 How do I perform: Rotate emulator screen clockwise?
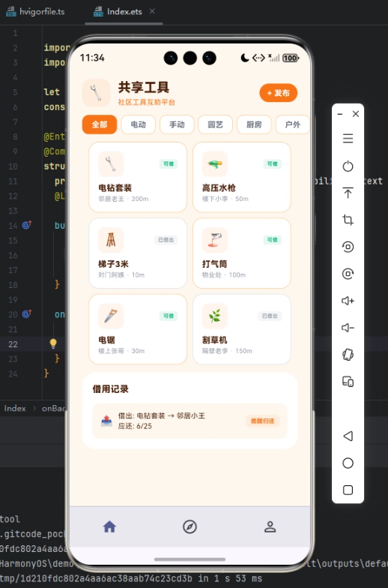(x=348, y=274)
